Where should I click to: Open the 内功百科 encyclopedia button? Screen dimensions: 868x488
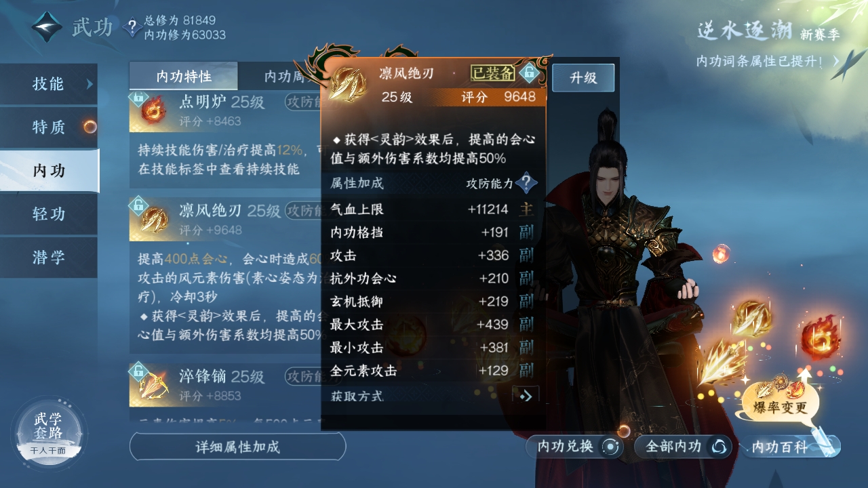pos(791,447)
